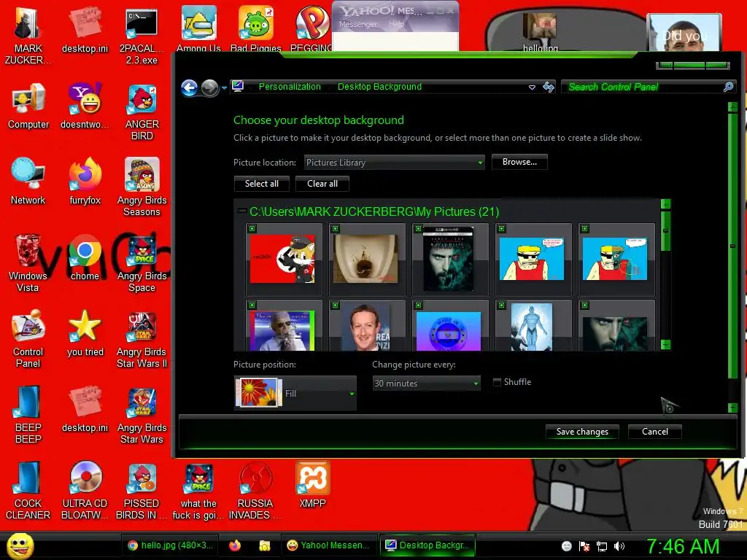
Task: Click the search magnifier in Control Panel
Action: [728, 87]
